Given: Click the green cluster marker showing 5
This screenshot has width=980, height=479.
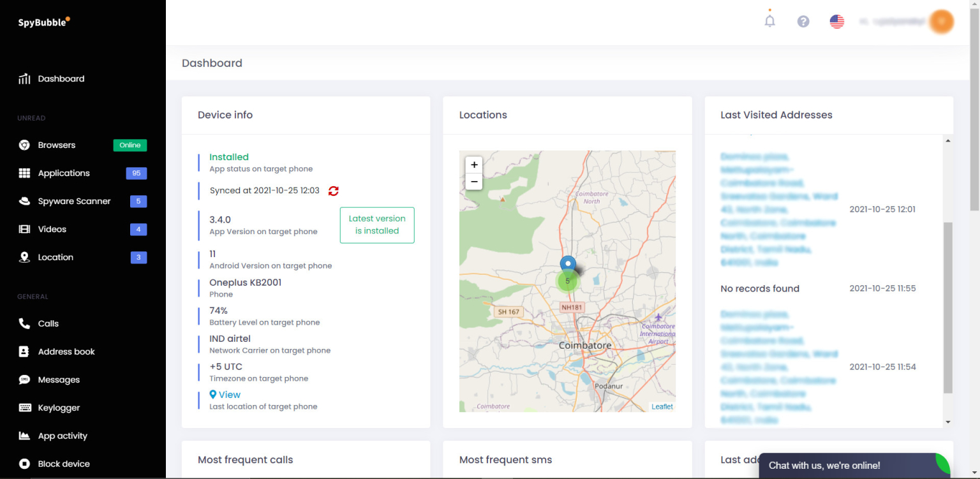Looking at the screenshot, I should pos(567,280).
